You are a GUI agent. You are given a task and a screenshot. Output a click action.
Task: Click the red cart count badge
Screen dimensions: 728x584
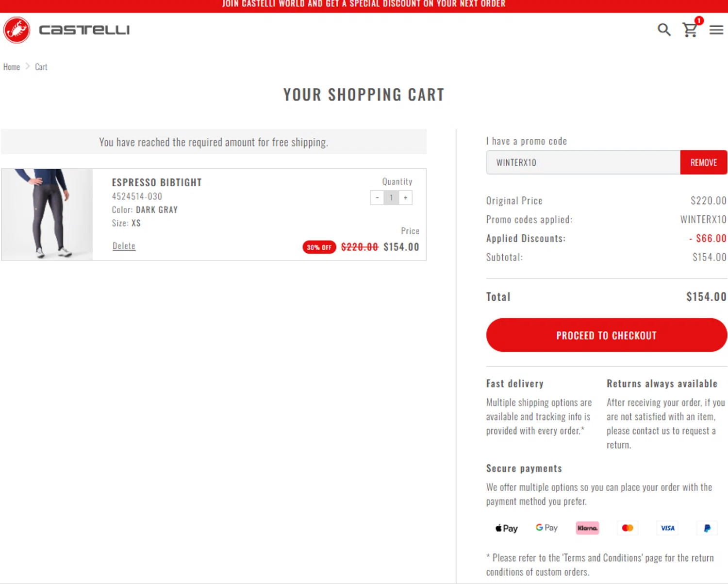699,20
